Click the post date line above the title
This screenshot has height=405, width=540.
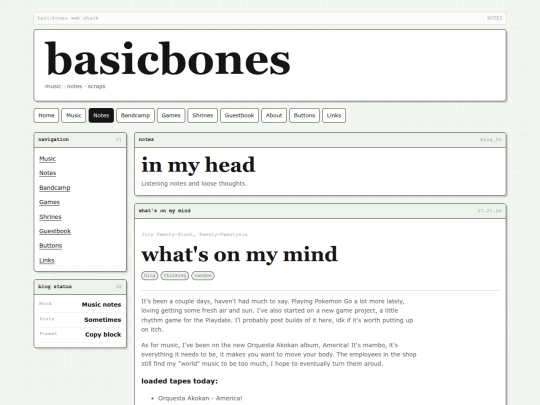pos(194,235)
